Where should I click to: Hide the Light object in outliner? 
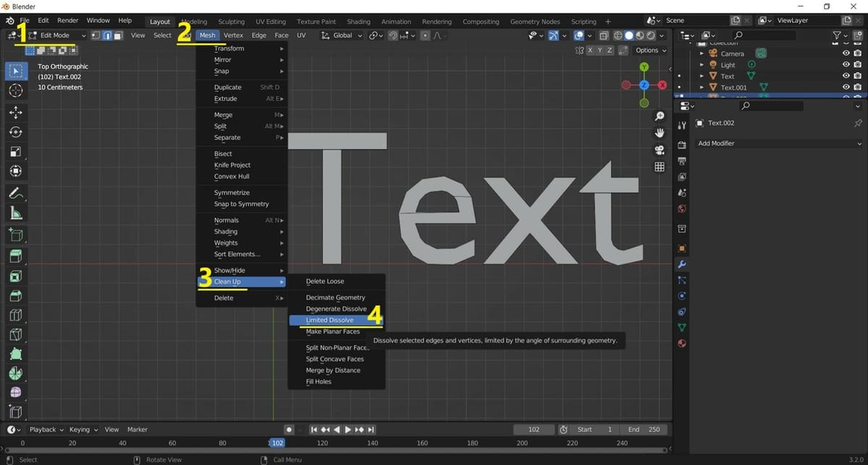[x=846, y=64]
